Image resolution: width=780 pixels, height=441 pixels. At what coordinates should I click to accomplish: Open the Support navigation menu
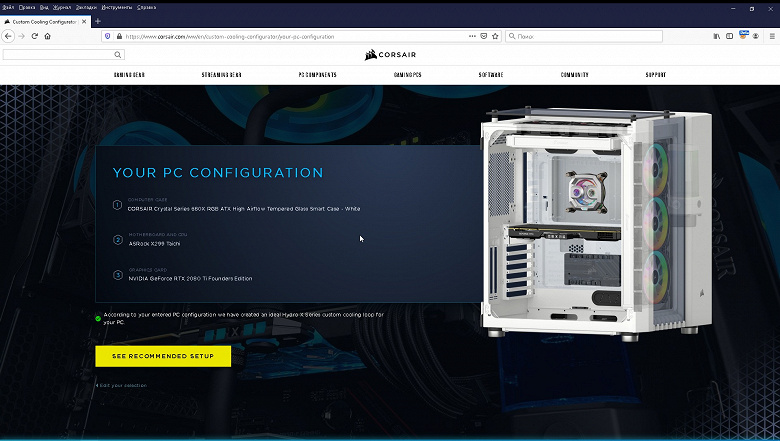pyautogui.click(x=656, y=75)
